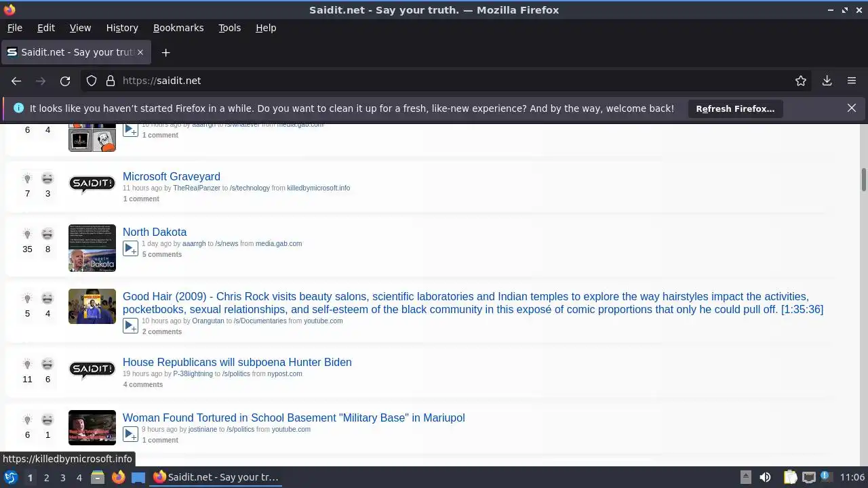Open the 5 comments on North Dakota
Image resolution: width=868 pixels, height=488 pixels.
coord(162,254)
